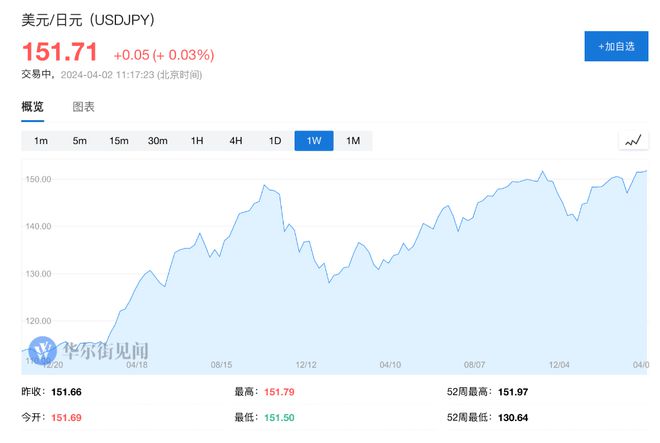Image resolution: width=660 pixels, height=443 pixels.
Task: Click the 华尔街见闻 watermark logo
Action: click(90, 352)
